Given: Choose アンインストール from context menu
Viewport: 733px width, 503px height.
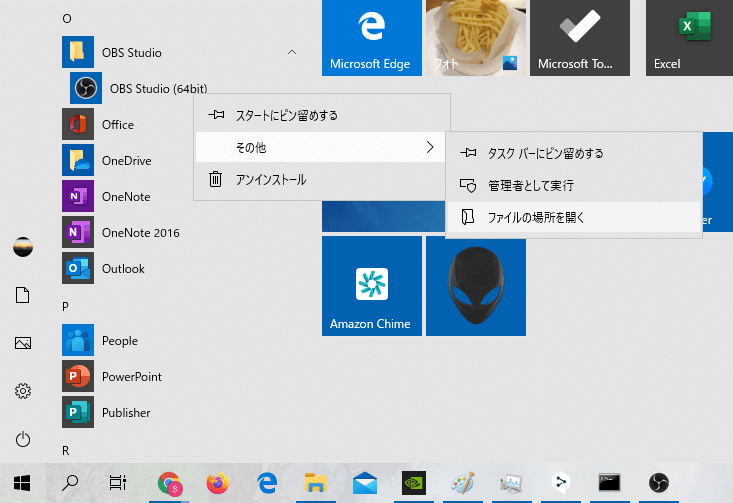Looking at the screenshot, I should coord(322,180).
